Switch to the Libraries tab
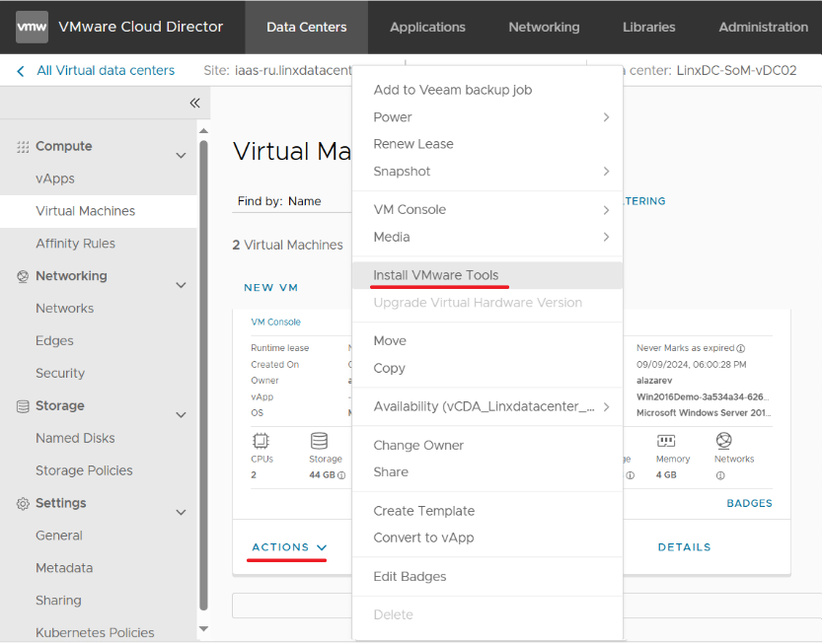822x644 pixels. point(649,28)
